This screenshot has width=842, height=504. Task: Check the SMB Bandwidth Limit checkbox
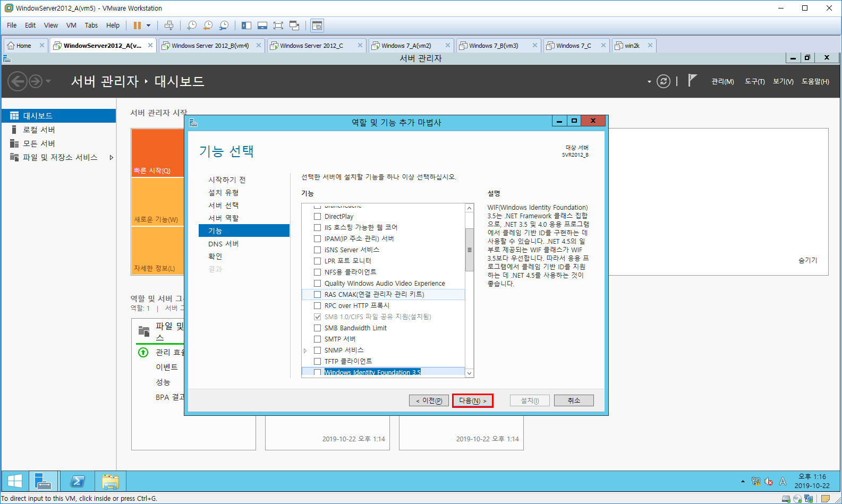click(x=317, y=328)
